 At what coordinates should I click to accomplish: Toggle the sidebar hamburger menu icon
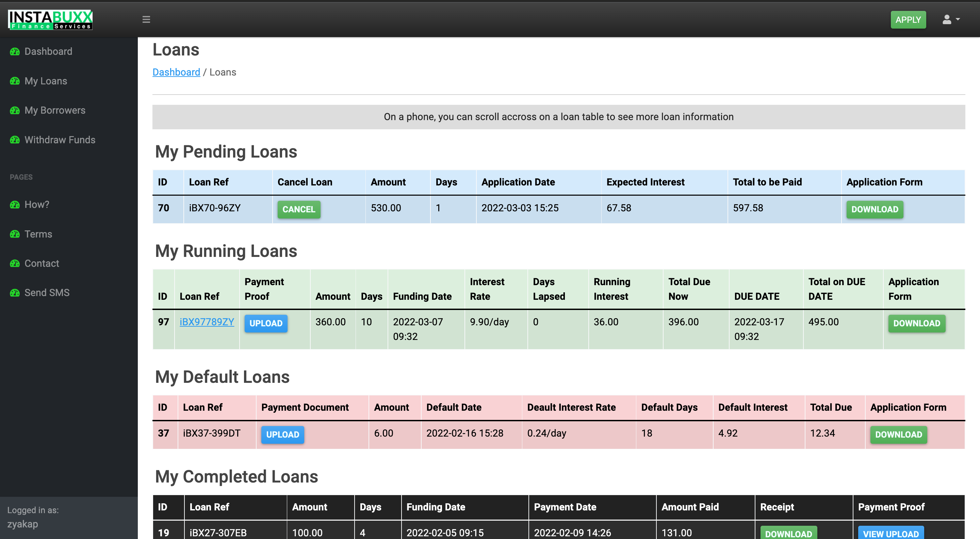click(x=146, y=19)
